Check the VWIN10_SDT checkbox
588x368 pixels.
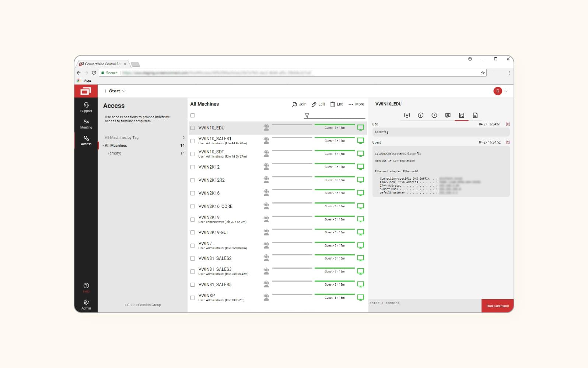click(x=192, y=154)
